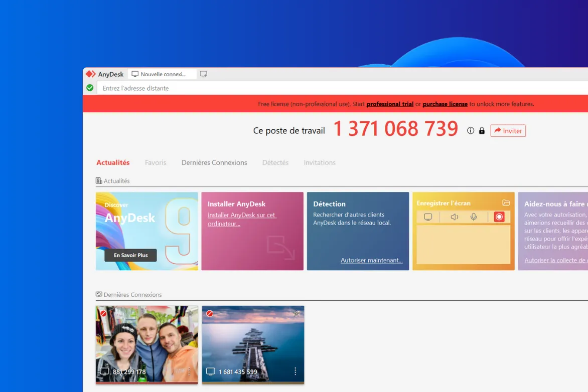Open the professional trial link

pyautogui.click(x=390, y=104)
